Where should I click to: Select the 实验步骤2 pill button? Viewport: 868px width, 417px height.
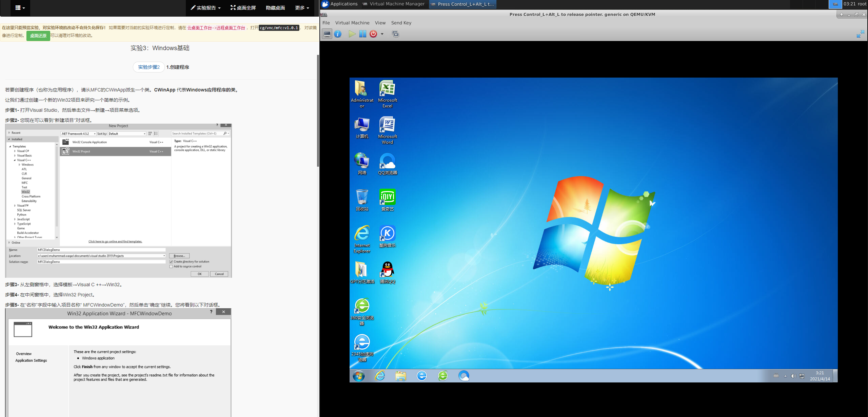149,67
